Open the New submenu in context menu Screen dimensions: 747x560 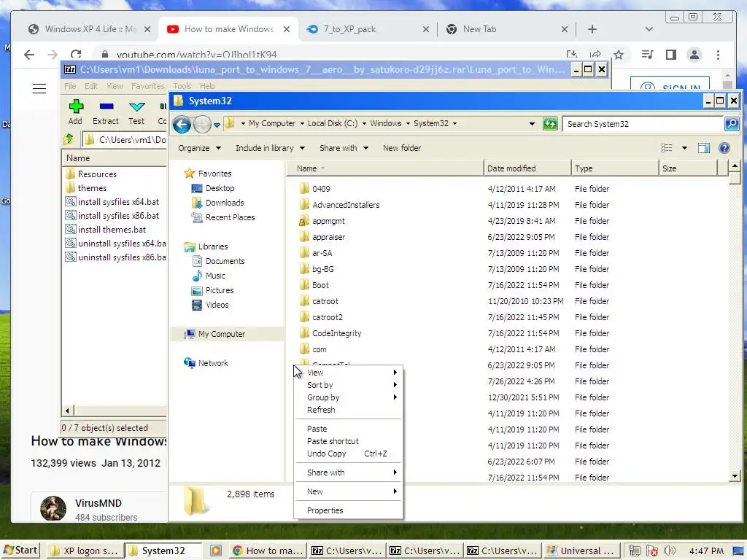coord(348,491)
